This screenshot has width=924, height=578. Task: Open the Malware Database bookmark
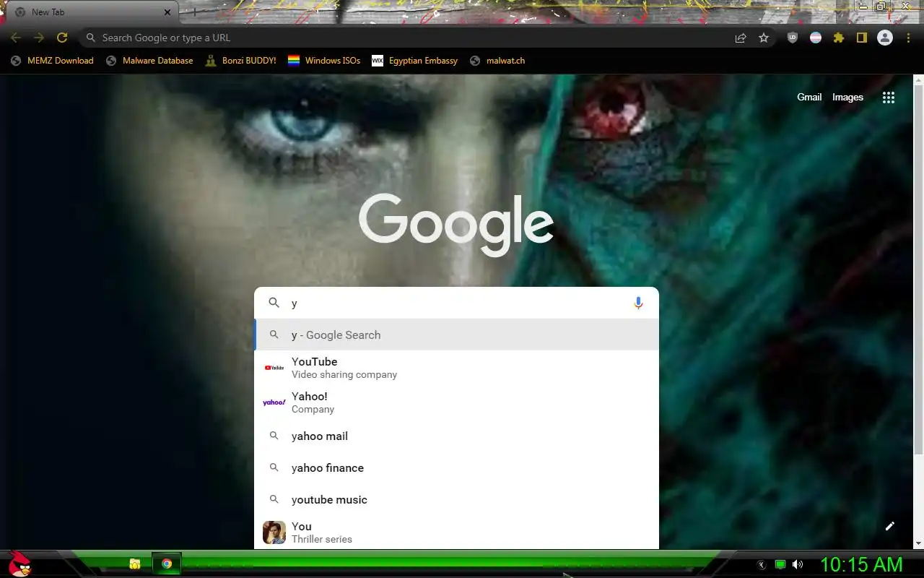[149, 61]
